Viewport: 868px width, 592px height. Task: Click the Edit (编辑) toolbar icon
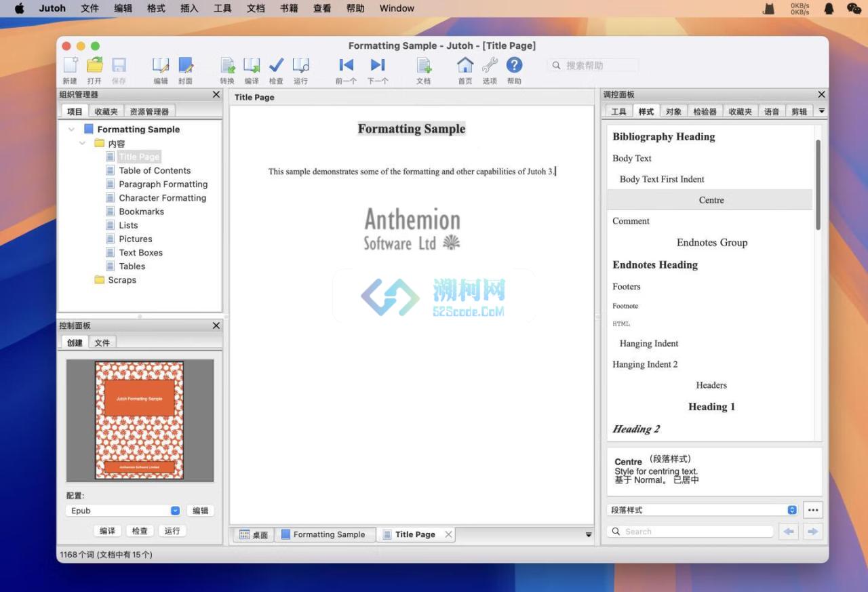161,65
